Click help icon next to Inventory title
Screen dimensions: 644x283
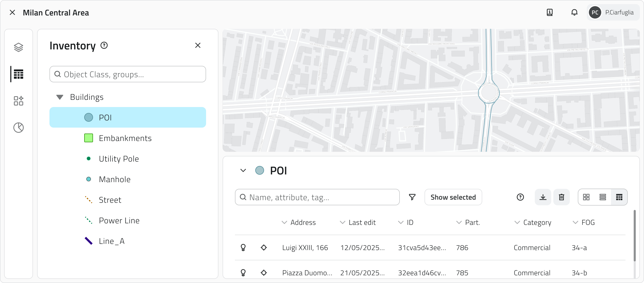coord(104,46)
